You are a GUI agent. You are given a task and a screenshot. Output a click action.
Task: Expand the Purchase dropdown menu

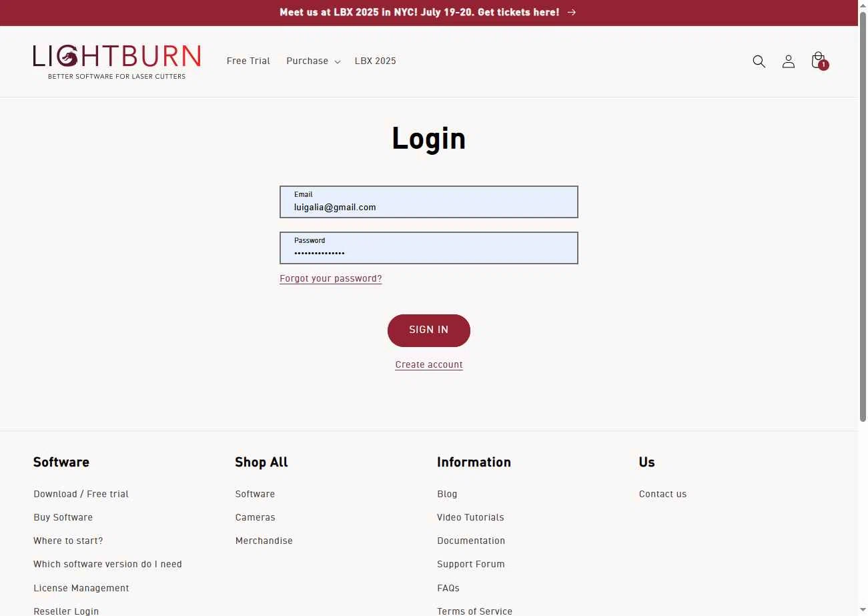coord(313,61)
